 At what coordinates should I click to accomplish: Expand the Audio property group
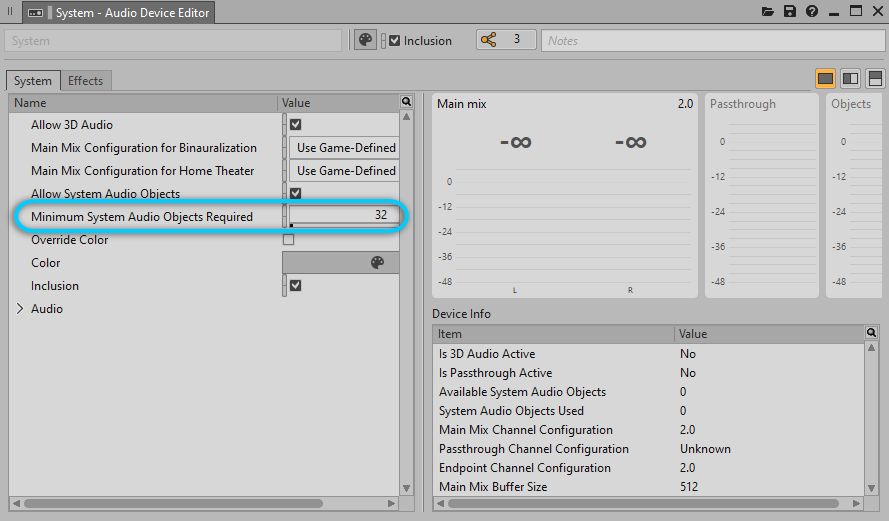[20, 309]
